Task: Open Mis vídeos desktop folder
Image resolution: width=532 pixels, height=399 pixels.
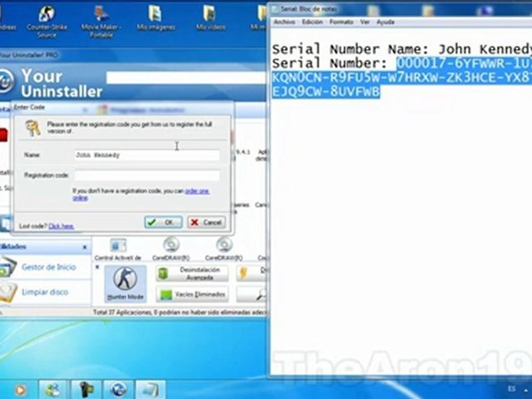Action: [x=211, y=19]
